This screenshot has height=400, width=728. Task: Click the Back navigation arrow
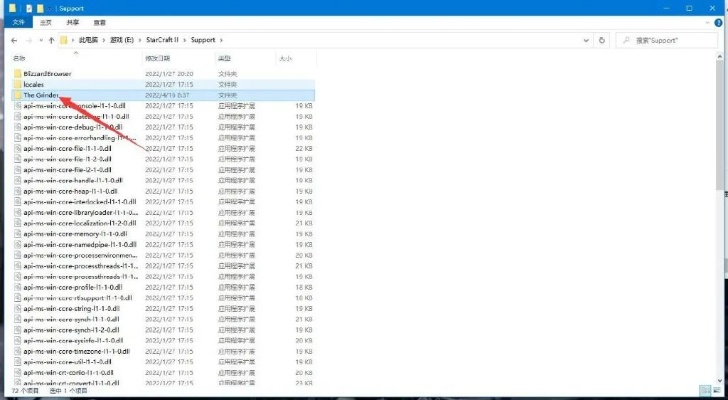[x=12, y=40]
